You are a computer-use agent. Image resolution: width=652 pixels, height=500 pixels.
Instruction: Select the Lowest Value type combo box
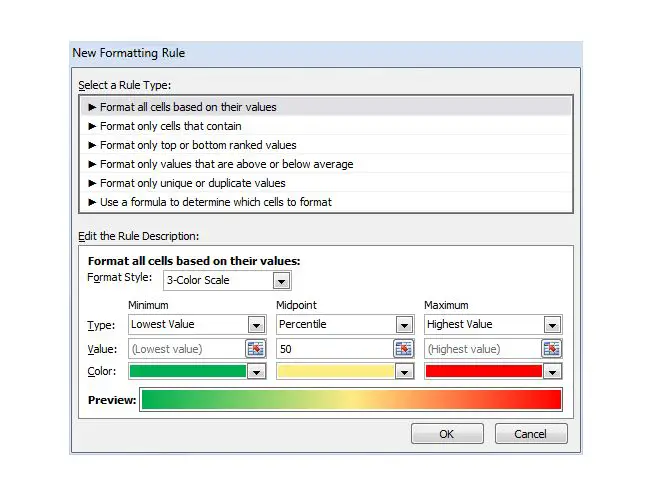pos(197,324)
